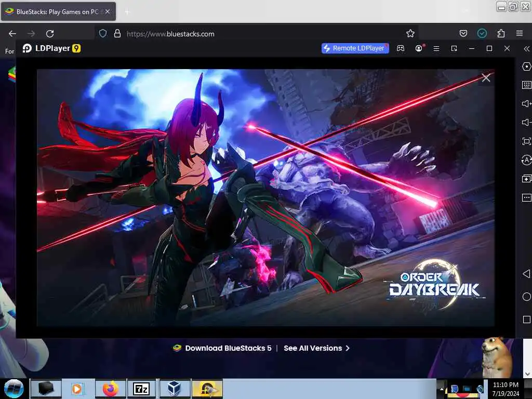The height and width of the screenshot is (399, 532).
Task: Close the BlueStacks browser tab
Action: 108,11
